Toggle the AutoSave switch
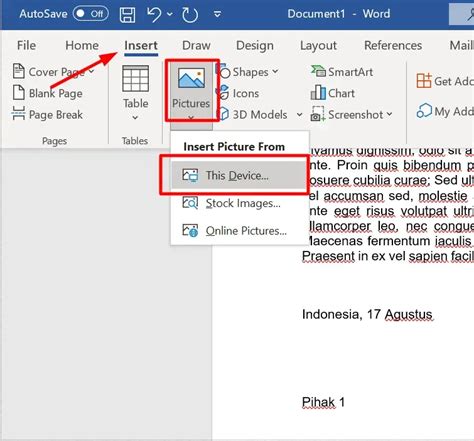This screenshot has height=441, width=474. (x=91, y=14)
